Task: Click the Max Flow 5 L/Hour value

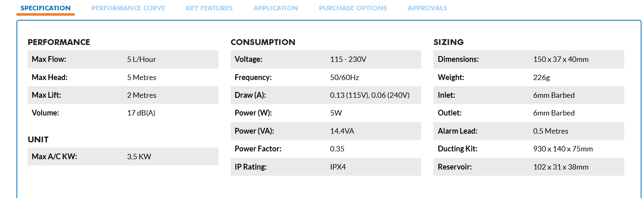Action: coord(142,59)
